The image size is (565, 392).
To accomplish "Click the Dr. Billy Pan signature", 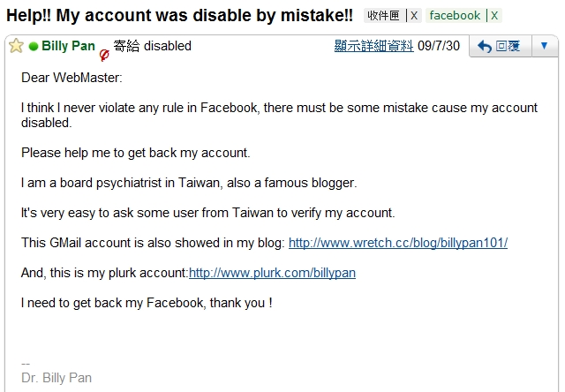I will (x=56, y=378).
